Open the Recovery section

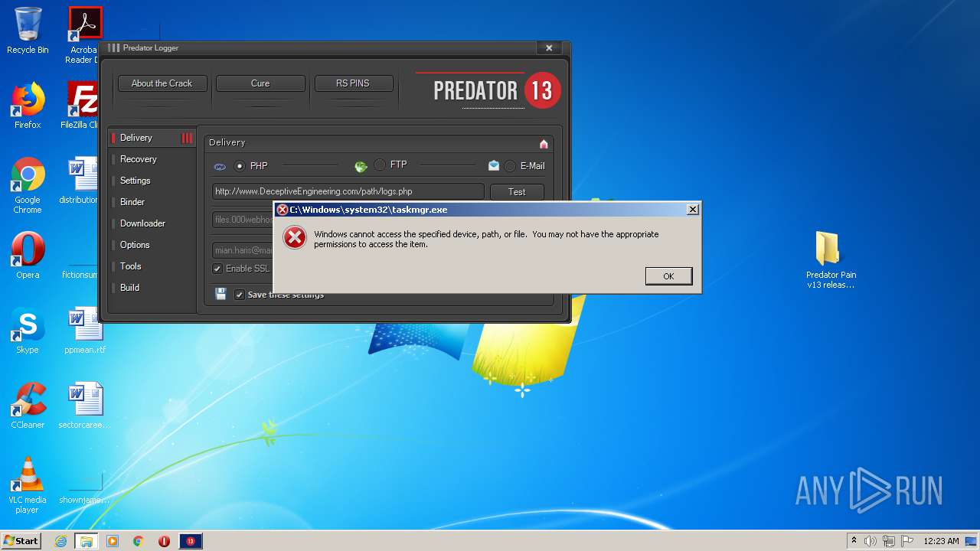click(152, 159)
